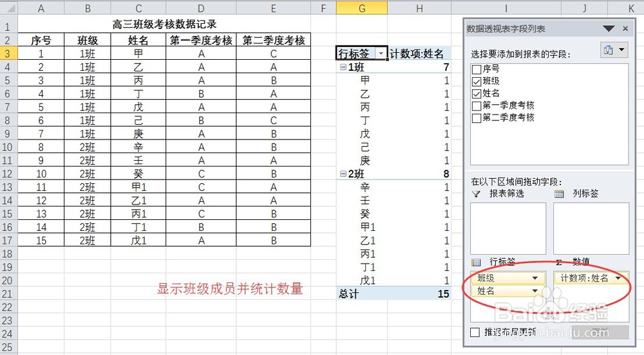Click the name 癸 in data table
This screenshot has width=644, height=355.
[x=138, y=174]
